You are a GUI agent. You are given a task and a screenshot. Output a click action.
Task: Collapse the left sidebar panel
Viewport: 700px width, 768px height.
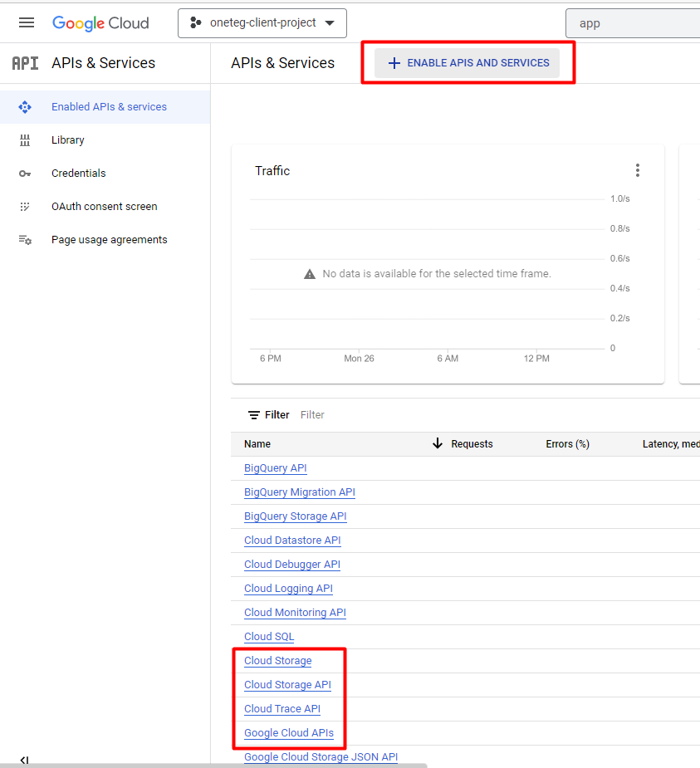24,760
